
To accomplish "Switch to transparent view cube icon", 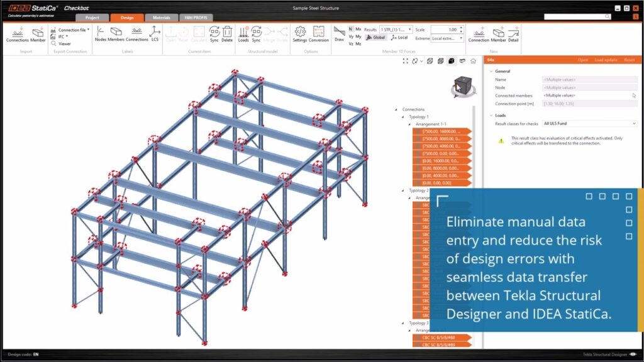I will [441, 61].
